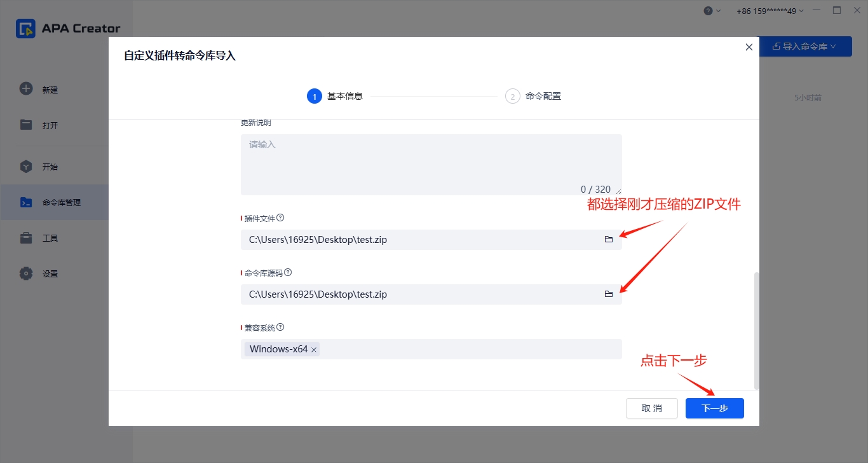Go to step 2 命令配置
The height and width of the screenshot is (463, 868).
[533, 96]
